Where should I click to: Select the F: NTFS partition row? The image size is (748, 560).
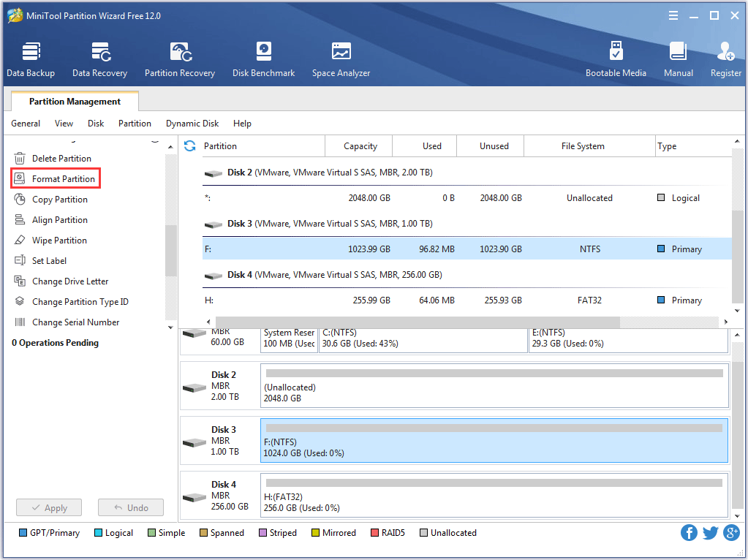pyautogui.click(x=467, y=249)
